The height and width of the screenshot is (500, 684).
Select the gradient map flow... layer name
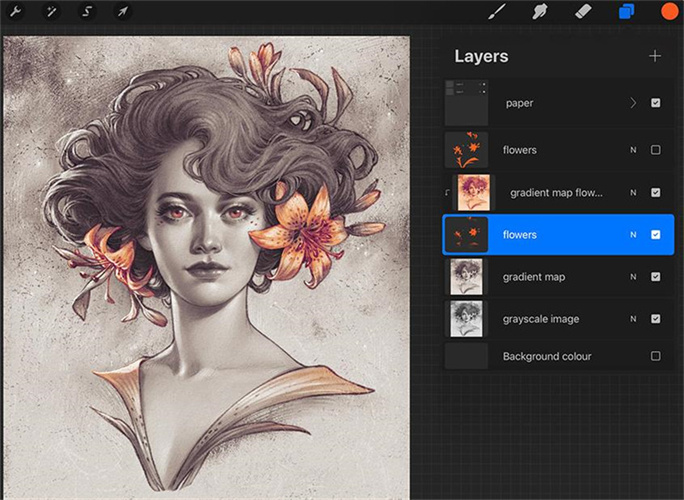click(x=556, y=193)
